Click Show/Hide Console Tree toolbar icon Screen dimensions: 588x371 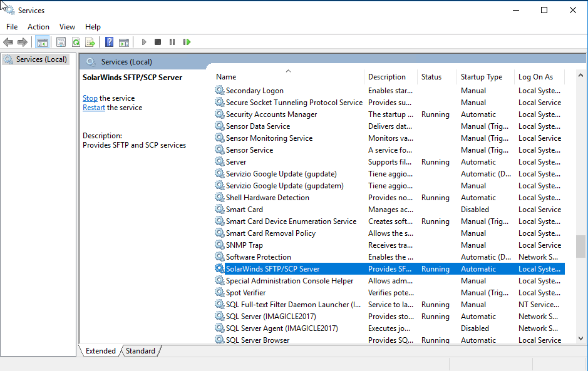tap(43, 42)
